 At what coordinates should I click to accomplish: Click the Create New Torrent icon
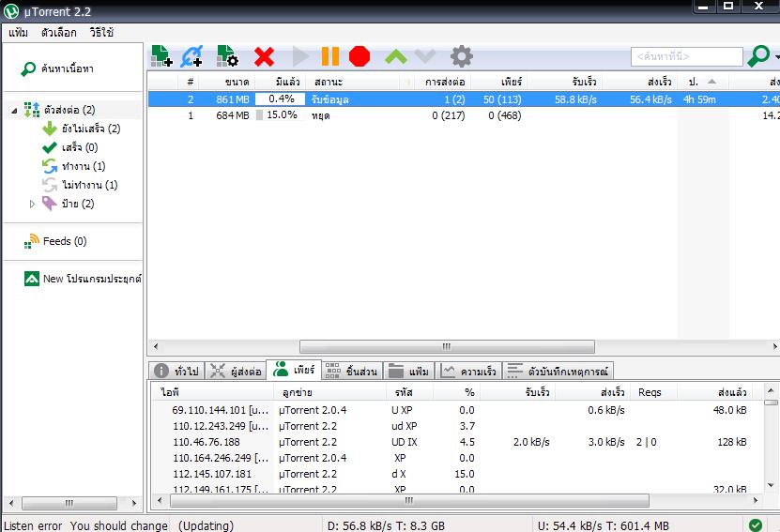tap(227, 56)
